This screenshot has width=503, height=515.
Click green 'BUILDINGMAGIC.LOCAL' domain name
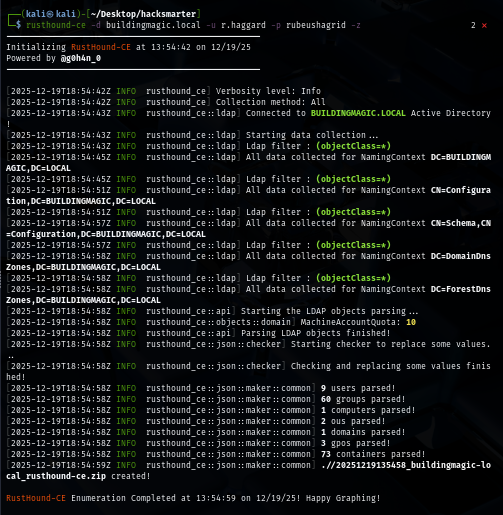(x=358, y=113)
